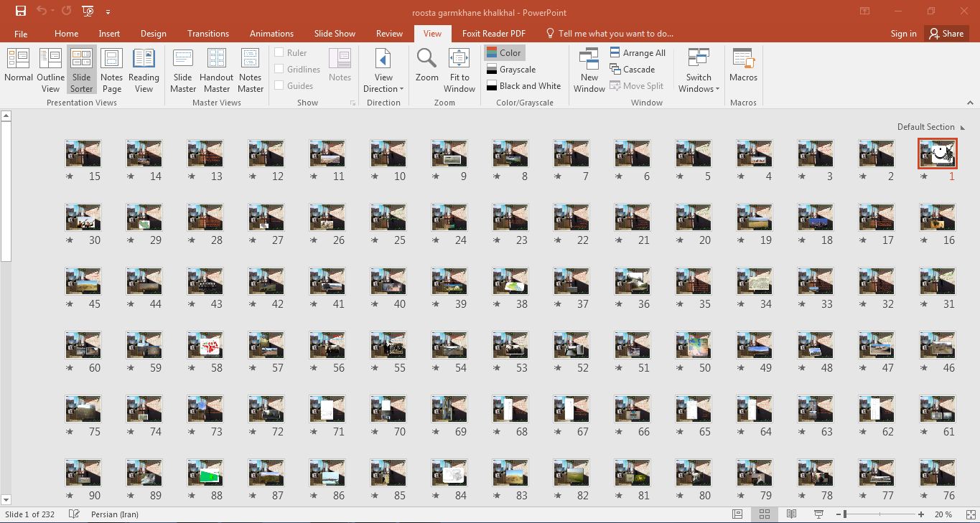Open the Transitions tab

[x=208, y=34]
